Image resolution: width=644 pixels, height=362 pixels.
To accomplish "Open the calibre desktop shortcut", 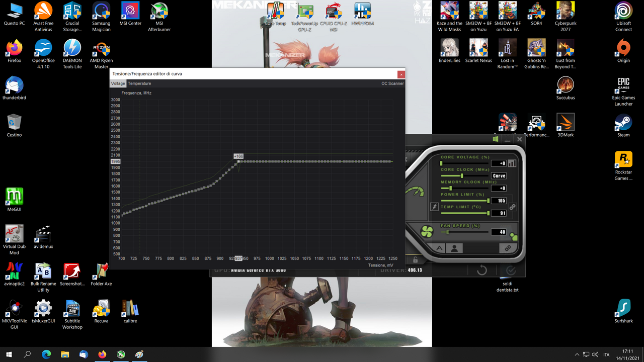I will tap(130, 312).
